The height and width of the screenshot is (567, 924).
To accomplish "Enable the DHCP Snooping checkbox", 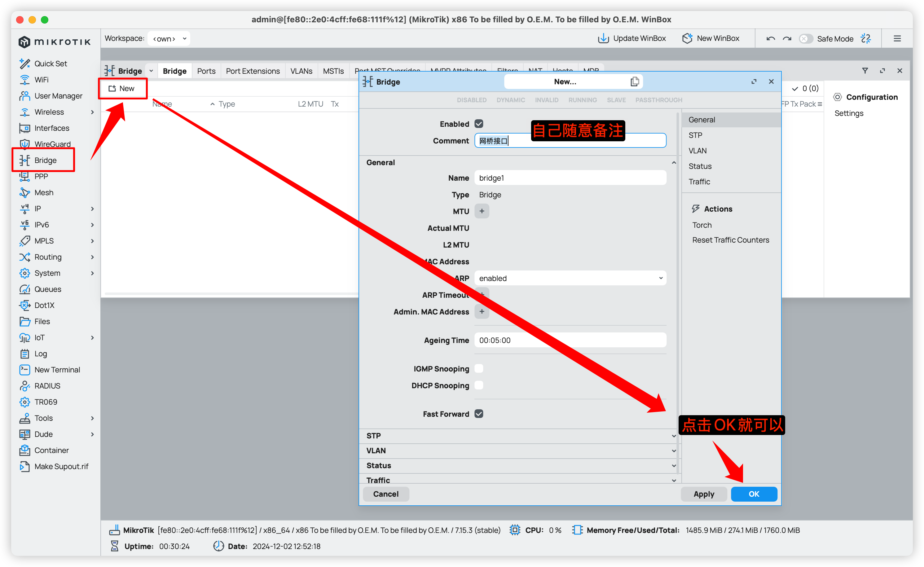I will click(x=479, y=385).
